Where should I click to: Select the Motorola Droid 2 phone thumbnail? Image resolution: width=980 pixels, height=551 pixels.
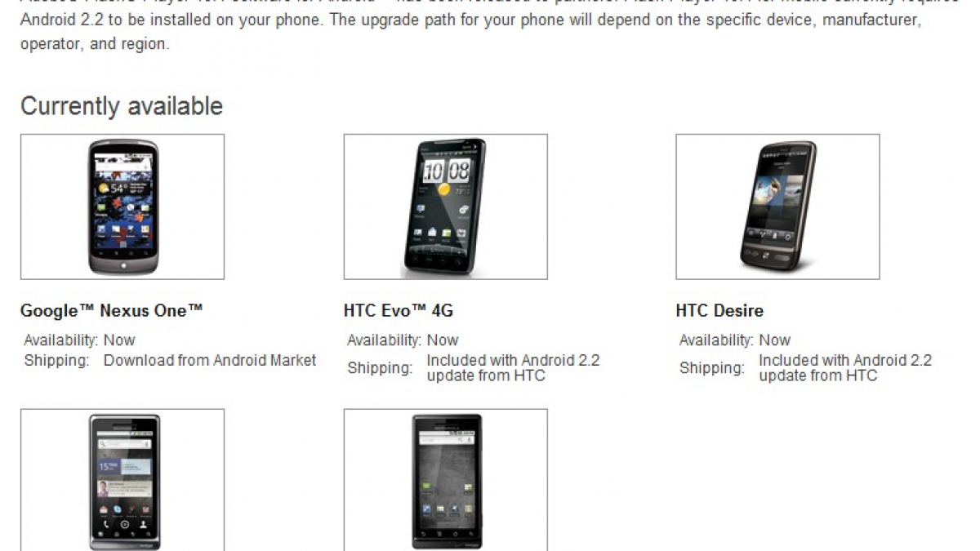click(122, 480)
